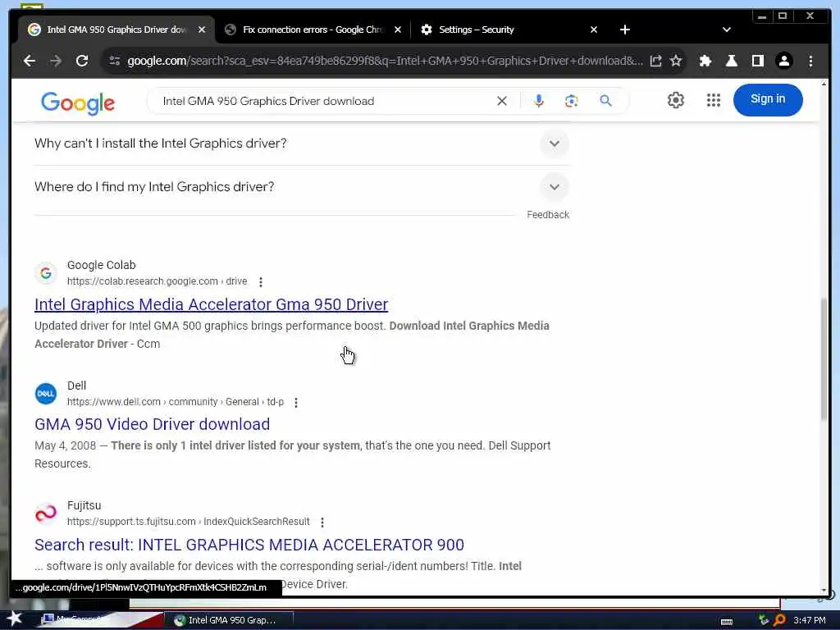The height and width of the screenshot is (630, 840).
Task: Click the Dell site favicon
Action: [x=46, y=394]
